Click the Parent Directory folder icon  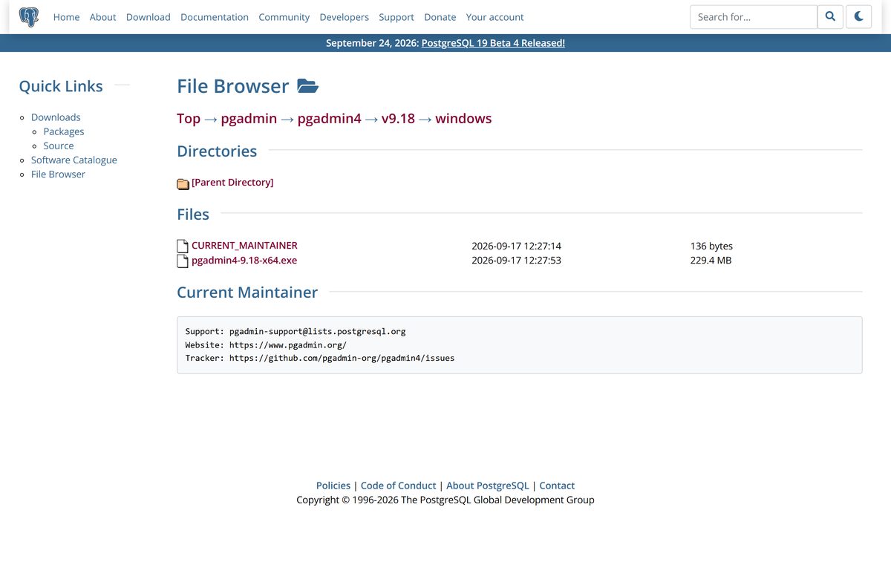coord(183,183)
